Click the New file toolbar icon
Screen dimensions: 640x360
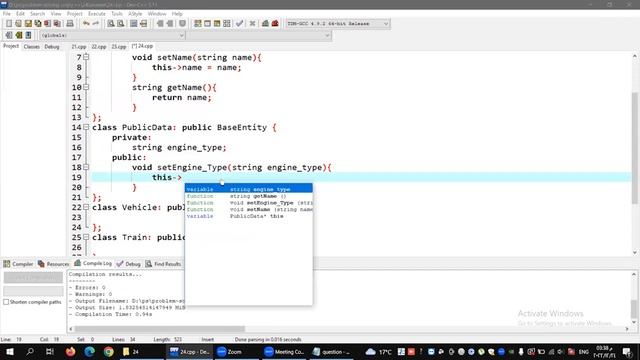(x=9, y=24)
